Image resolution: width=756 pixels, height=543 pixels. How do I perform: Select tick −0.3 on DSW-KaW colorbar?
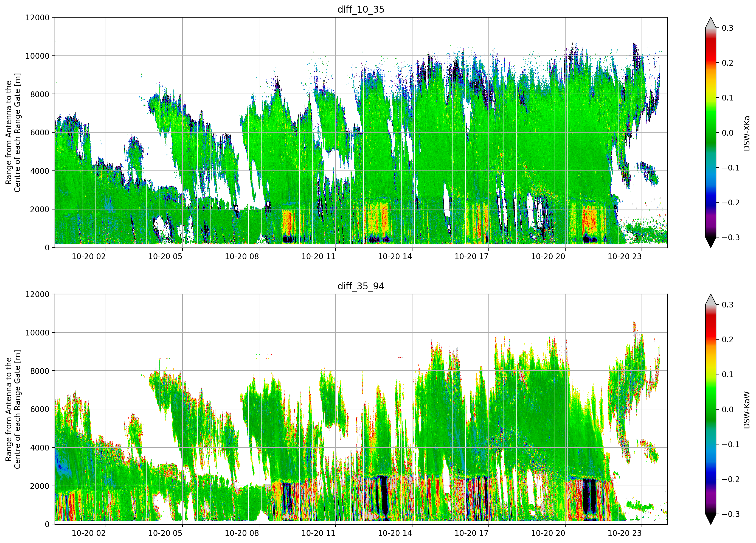point(731,514)
